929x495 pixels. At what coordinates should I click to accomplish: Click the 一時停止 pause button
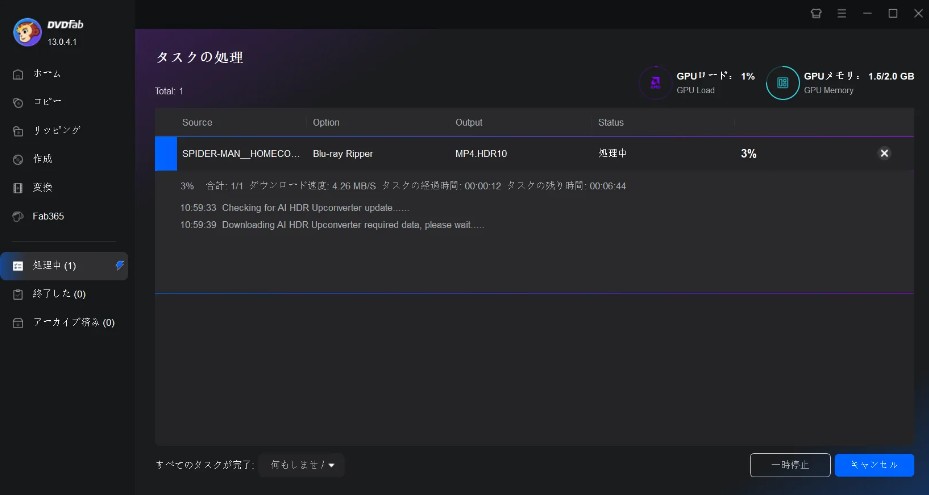[x=790, y=465]
